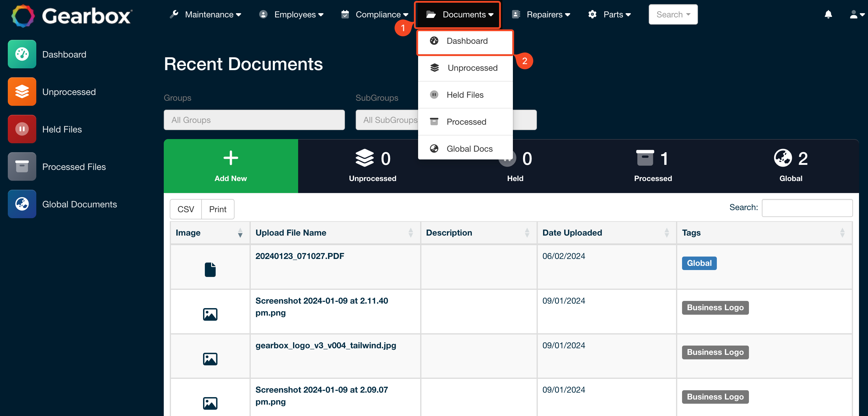This screenshot has height=416, width=868.
Task: Select the Processed Files sidebar icon
Action: 22,166
